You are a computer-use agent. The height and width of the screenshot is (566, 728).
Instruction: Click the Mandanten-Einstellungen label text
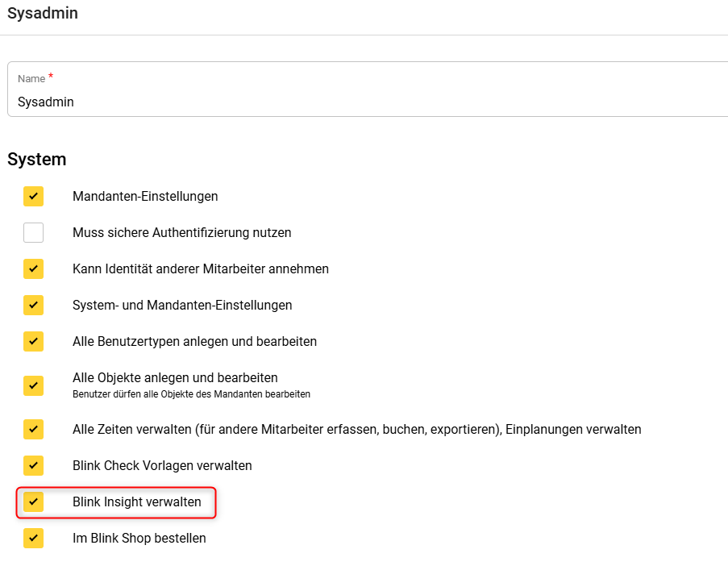coord(145,196)
